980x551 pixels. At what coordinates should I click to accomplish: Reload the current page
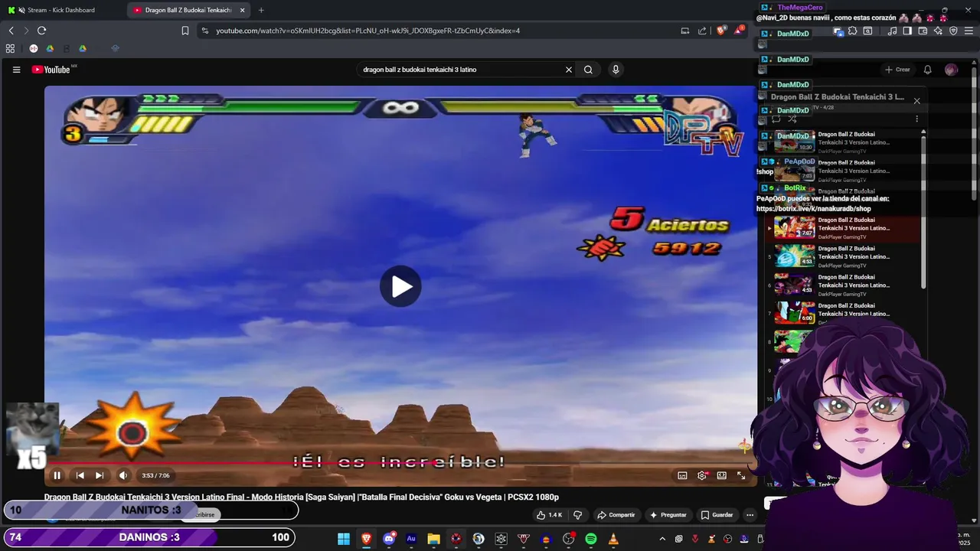coord(41,31)
